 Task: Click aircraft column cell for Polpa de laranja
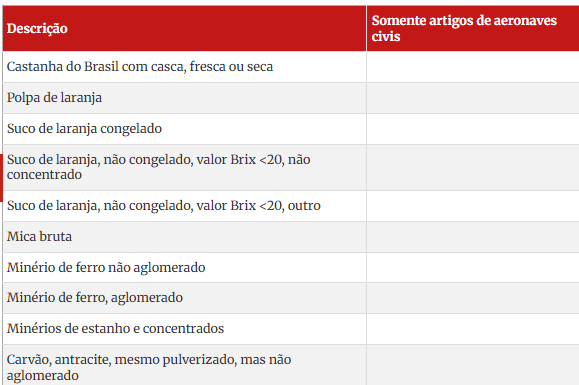473,98
